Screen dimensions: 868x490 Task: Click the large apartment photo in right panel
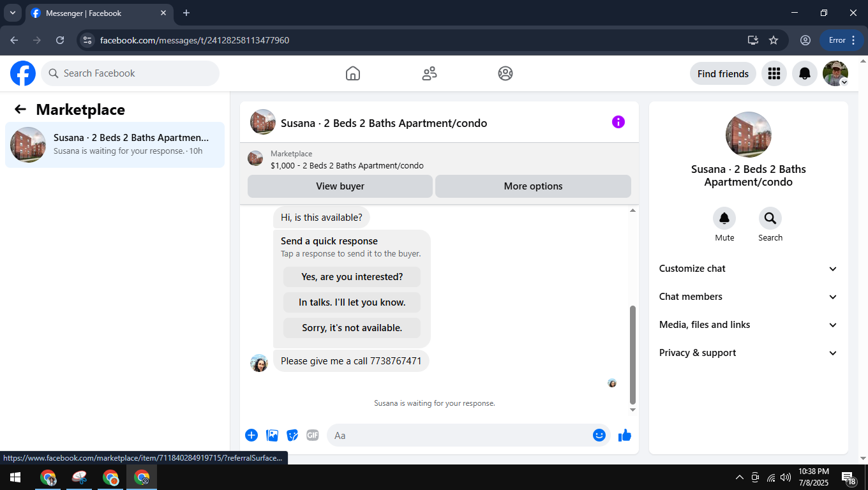point(749,135)
